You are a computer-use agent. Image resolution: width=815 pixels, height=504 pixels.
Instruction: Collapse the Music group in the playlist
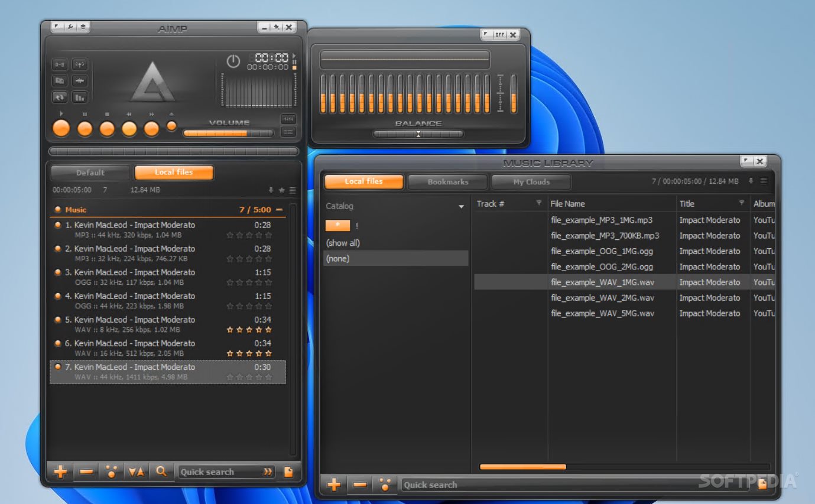pos(279,210)
